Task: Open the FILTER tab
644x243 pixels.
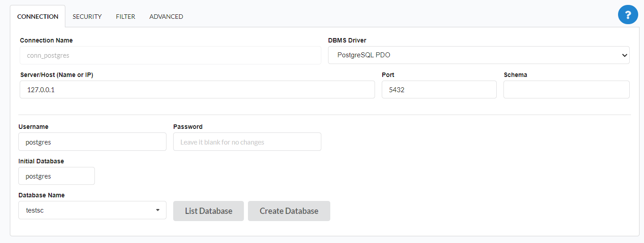Action: (125, 17)
